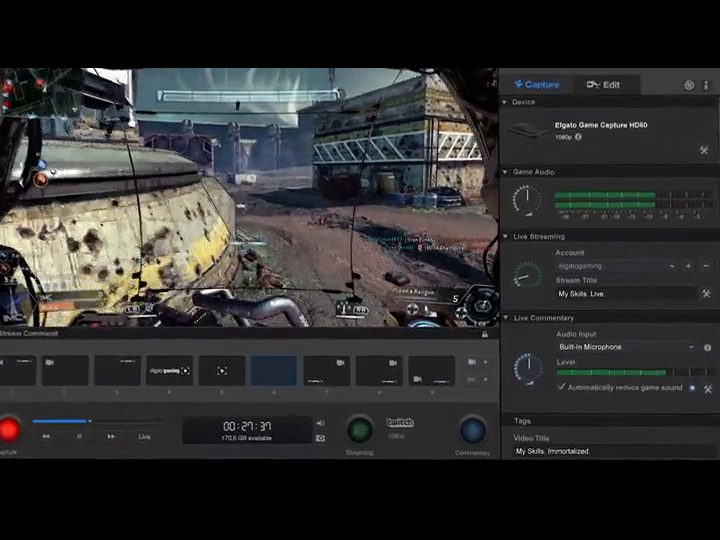Click the info icon next to 1080p
720x540 pixels.
(579, 137)
